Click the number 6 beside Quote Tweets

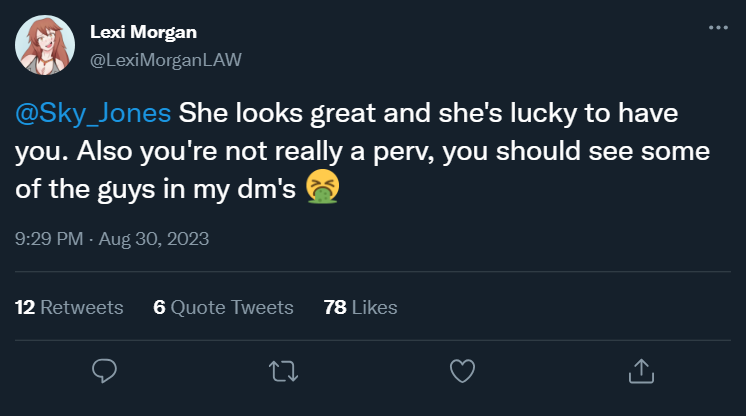coord(159,307)
